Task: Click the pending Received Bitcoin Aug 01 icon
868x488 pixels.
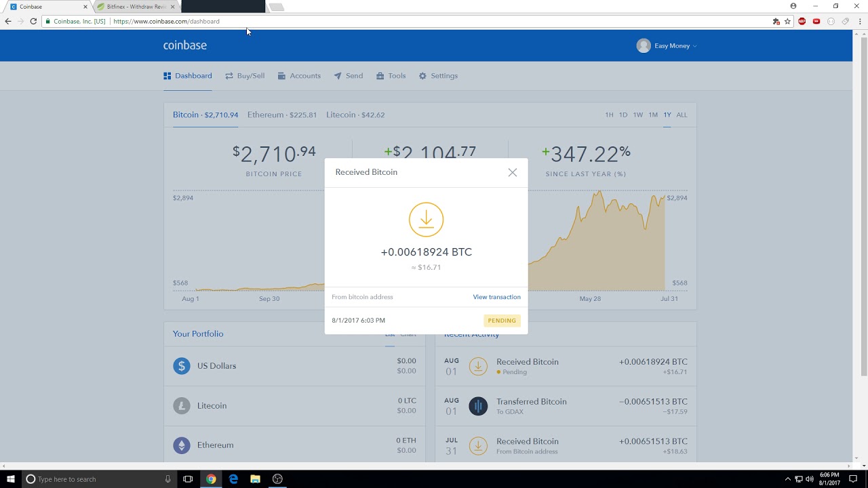Action: pos(478,366)
